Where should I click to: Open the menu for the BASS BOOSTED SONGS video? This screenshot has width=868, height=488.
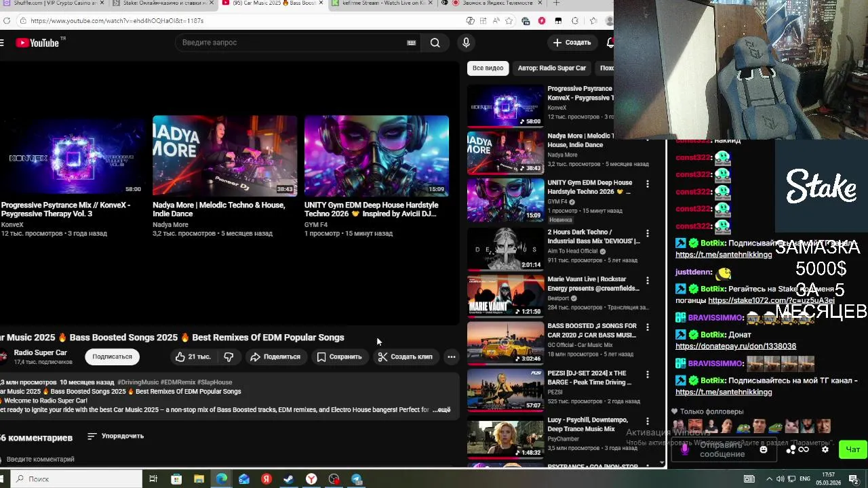(x=648, y=327)
